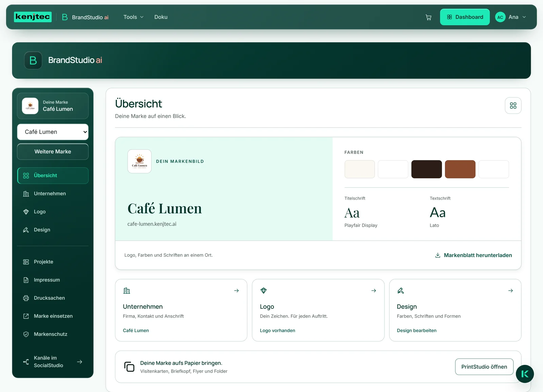Go to Unternehmen in the sidebar
This screenshot has width=543, height=392.
[x=53, y=194]
